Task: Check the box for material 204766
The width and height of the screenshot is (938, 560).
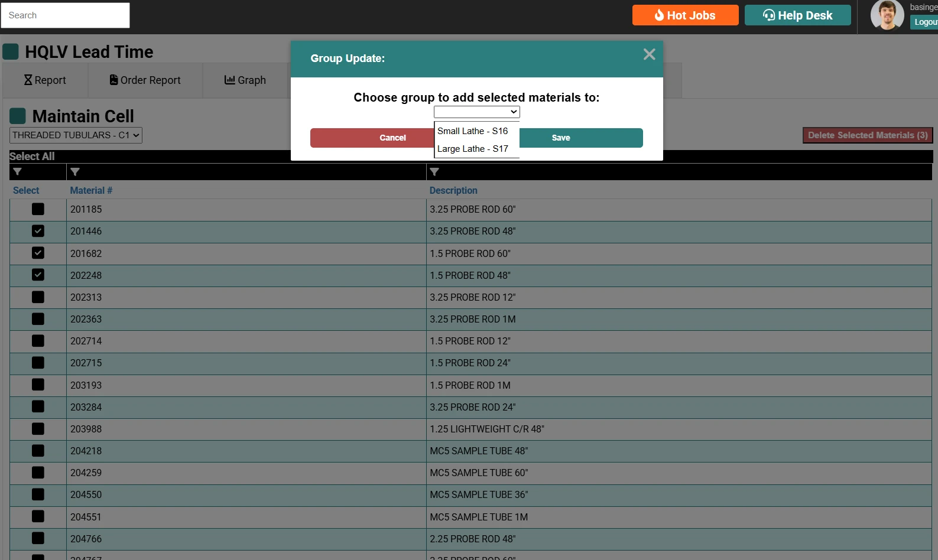Action: coord(38,538)
